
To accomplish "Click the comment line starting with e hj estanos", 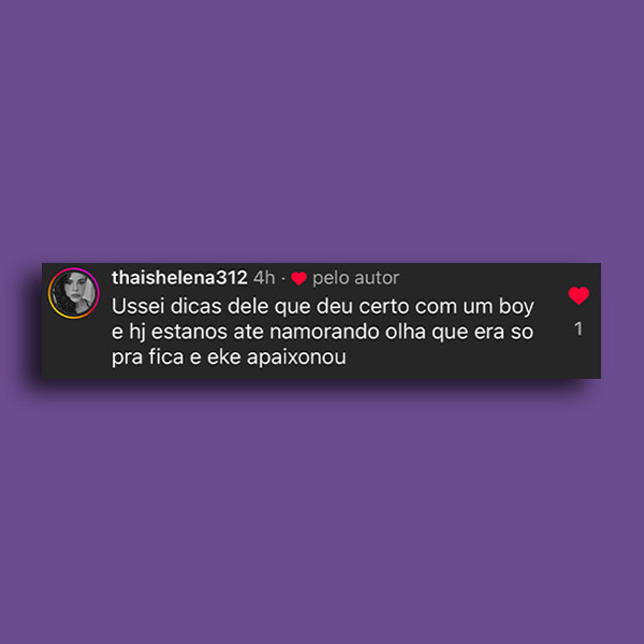I will point(322,332).
